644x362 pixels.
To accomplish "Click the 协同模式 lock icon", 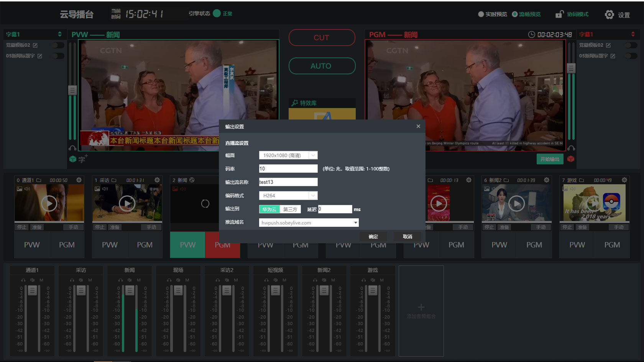I will [x=559, y=14].
